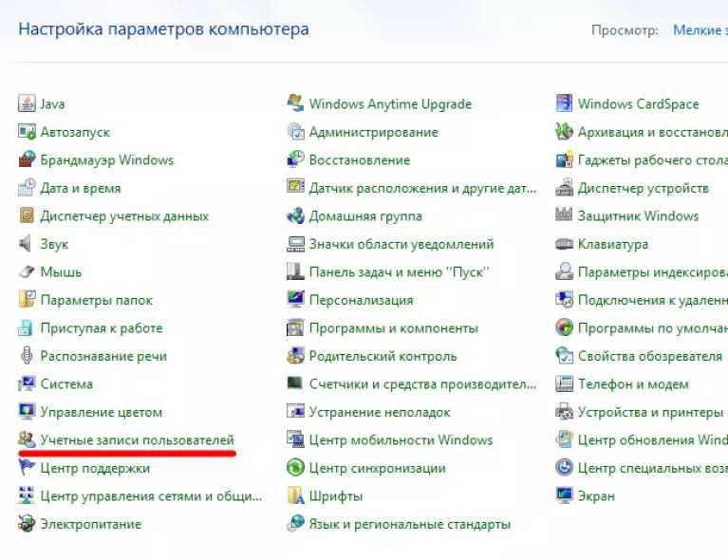Open the Центр управления сетями link text
The width and height of the screenshot is (728, 560).
pyautogui.click(x=151, y=495)
